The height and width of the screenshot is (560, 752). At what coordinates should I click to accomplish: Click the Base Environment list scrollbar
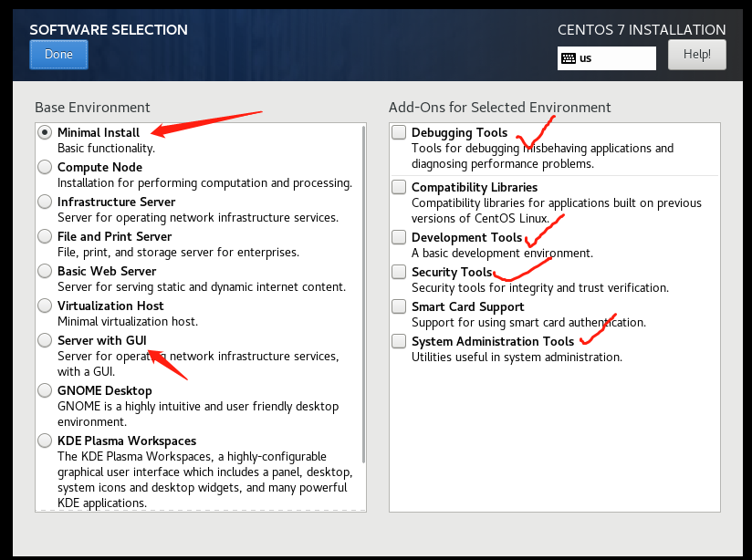[x=363, y=292]
